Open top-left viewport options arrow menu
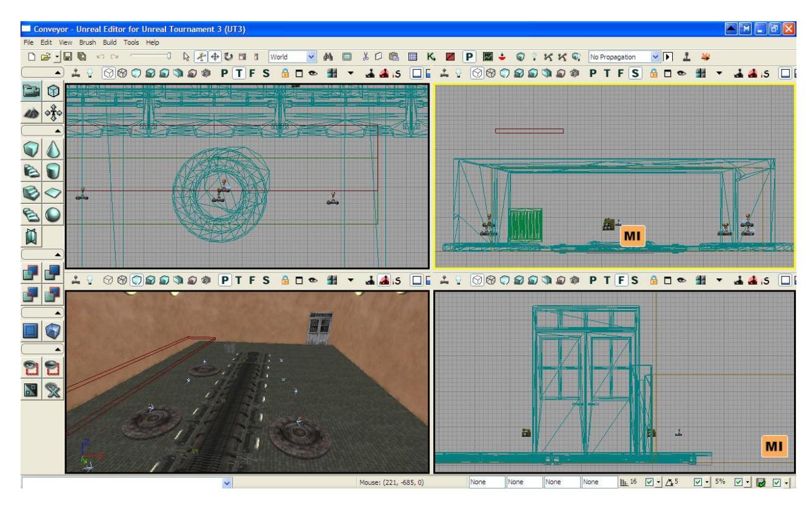Viewport: 812px width, 509px height. (349, 73)
